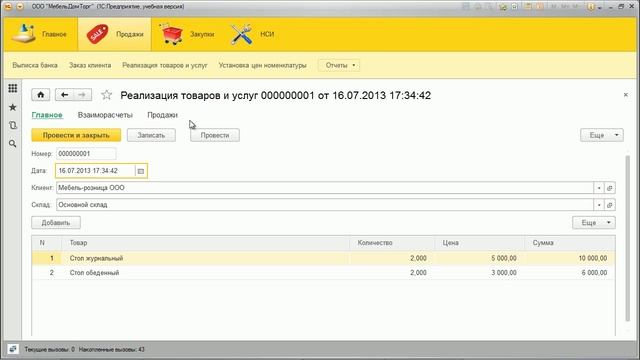
Task: Open History icon in left sidebar
Action: coord(13,125)
